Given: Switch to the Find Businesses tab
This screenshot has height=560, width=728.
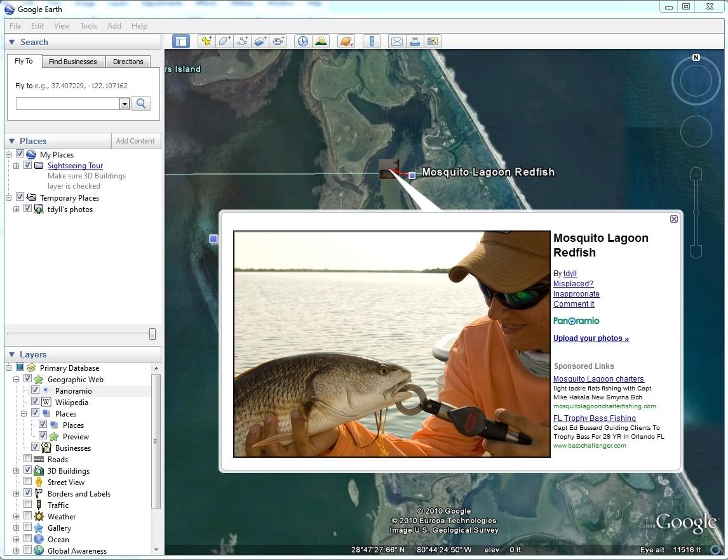Looking at the screenshot, I should (x=73, y=62).
